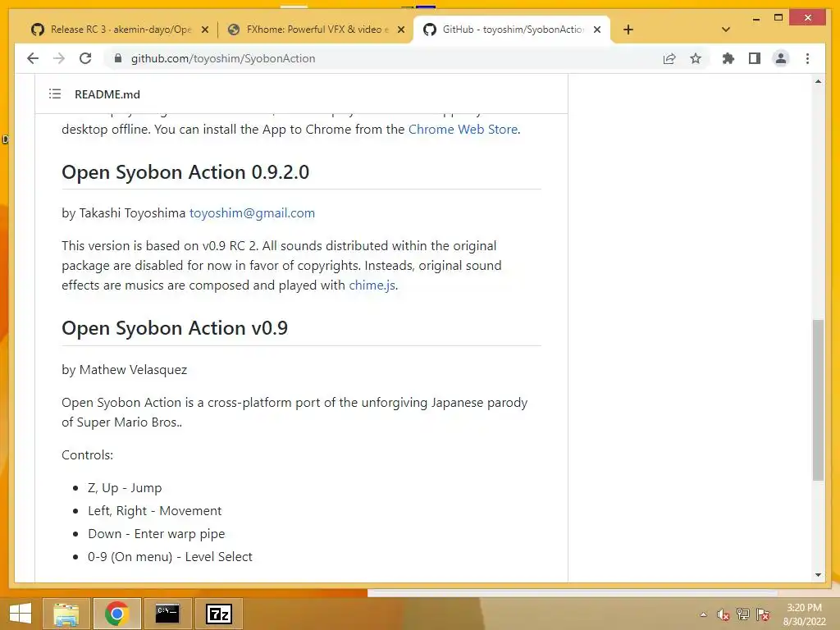840x630 pixels.
Task: Minimize the Chrome window
Action: (x=756, y=19)
